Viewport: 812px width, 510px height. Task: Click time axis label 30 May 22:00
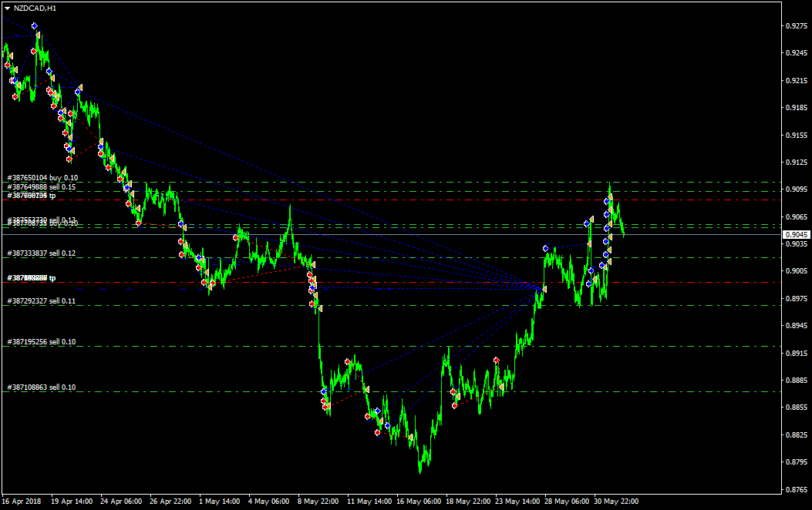(x=615, y=502)
